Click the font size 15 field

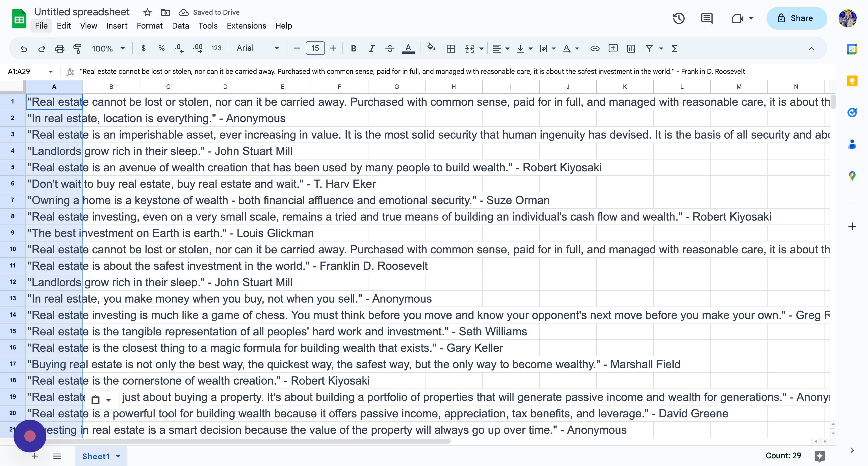pyautogui.click(x=315, y=48)
